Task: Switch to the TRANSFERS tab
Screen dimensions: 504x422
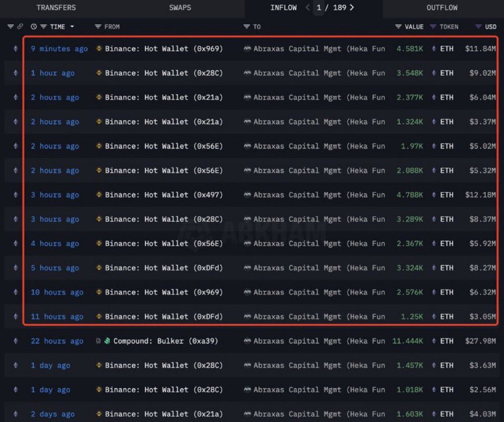Action: 56,8
